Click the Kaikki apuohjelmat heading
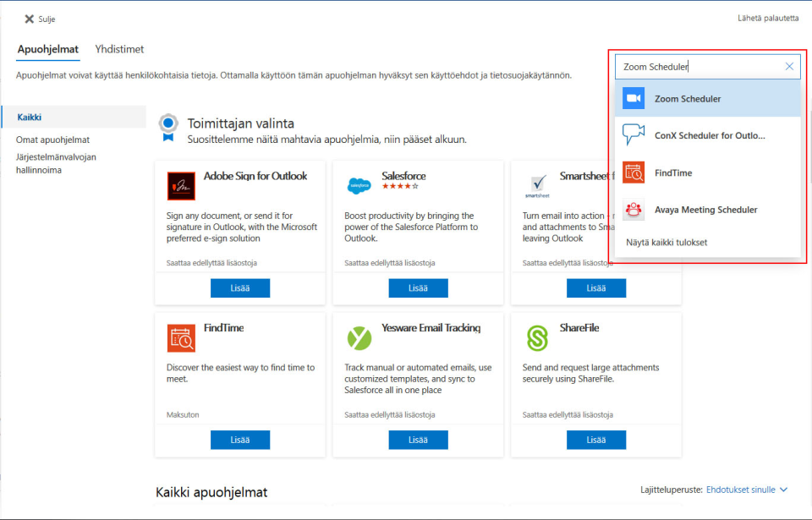812x520 pixels. pos(211,492)
